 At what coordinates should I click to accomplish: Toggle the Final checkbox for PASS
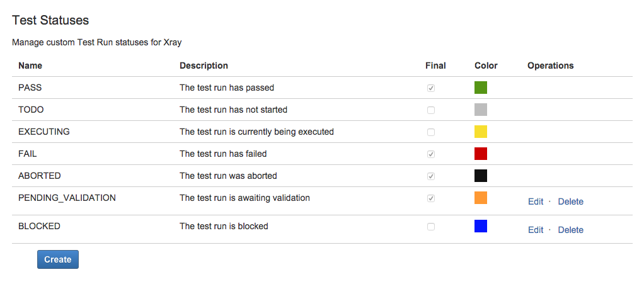click(431, 88)
